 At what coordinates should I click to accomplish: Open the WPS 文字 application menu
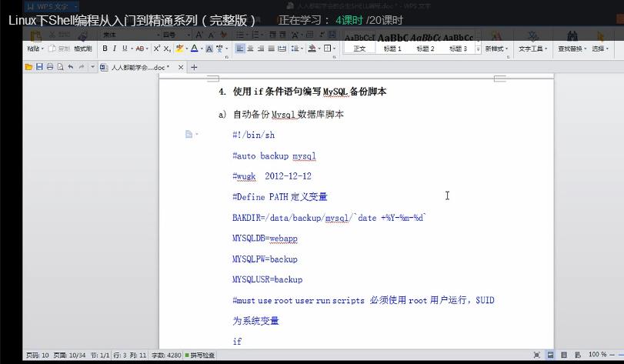(48, 7)
